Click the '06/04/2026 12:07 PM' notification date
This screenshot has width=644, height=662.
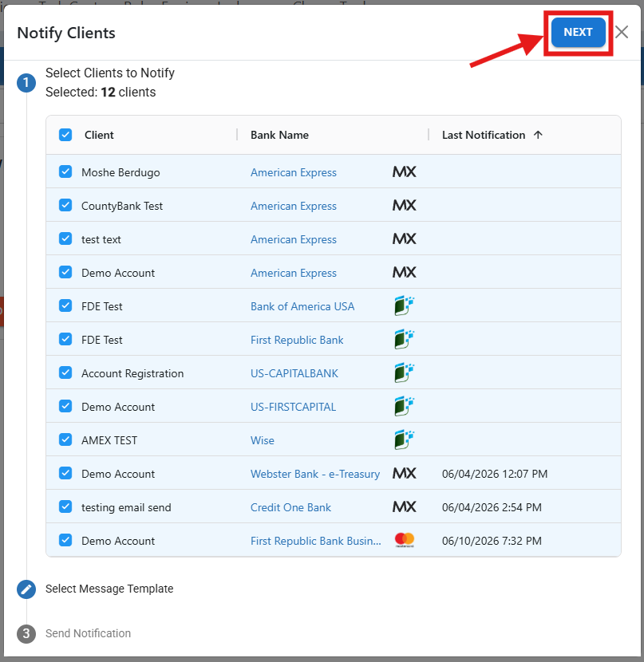[x=495, y=474]
